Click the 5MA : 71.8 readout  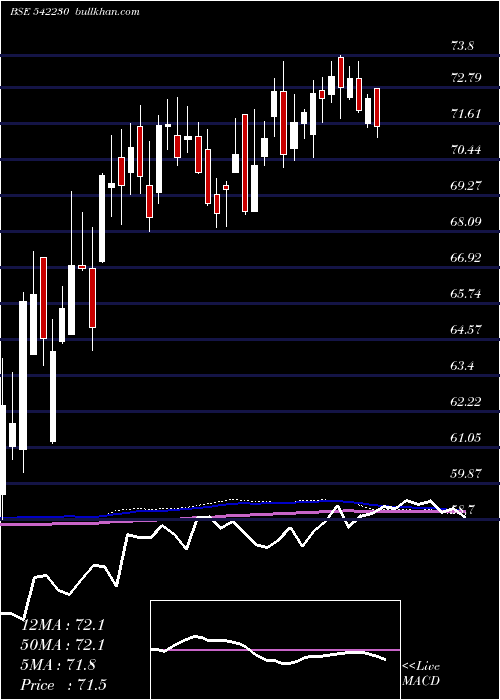tap(58, 665)
